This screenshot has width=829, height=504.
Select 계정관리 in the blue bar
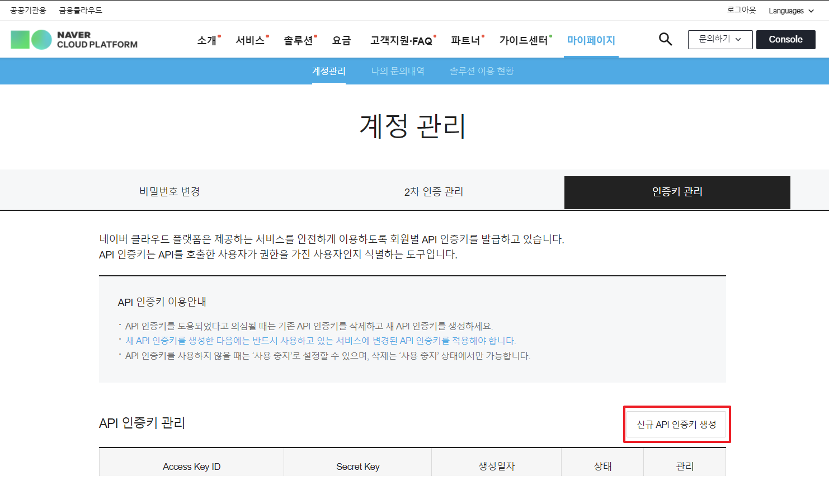(328, 71)
